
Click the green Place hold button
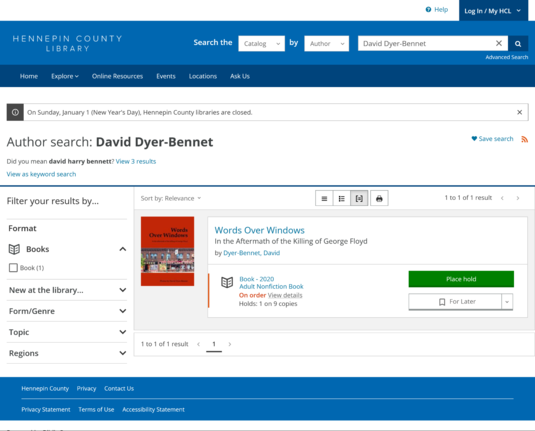tap(461, 279)
